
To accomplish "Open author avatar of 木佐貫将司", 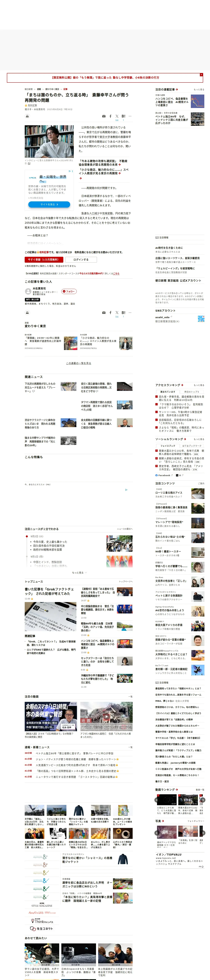I will tap(28, 291).
